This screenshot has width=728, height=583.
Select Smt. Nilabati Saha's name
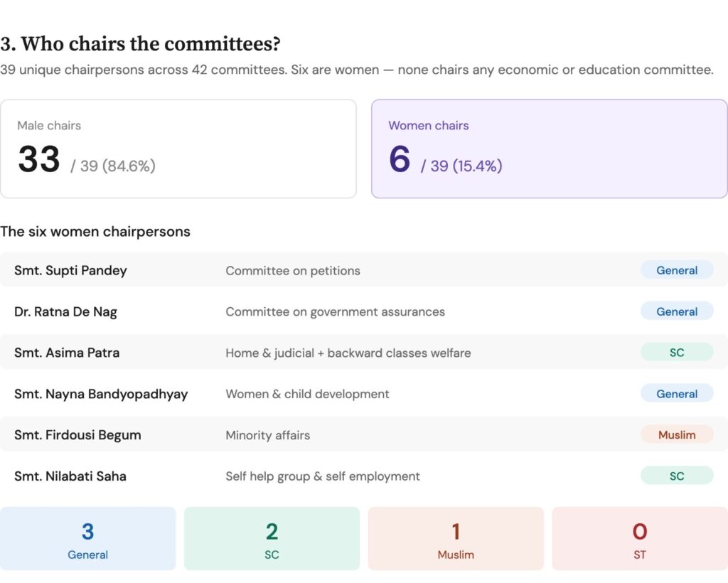(70, 476)
